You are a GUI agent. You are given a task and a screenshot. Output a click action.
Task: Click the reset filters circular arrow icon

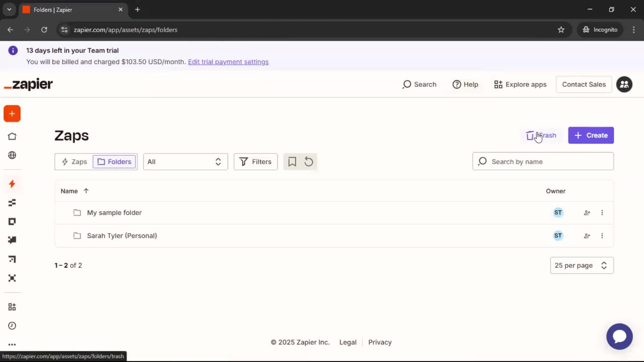coord(309,162)
